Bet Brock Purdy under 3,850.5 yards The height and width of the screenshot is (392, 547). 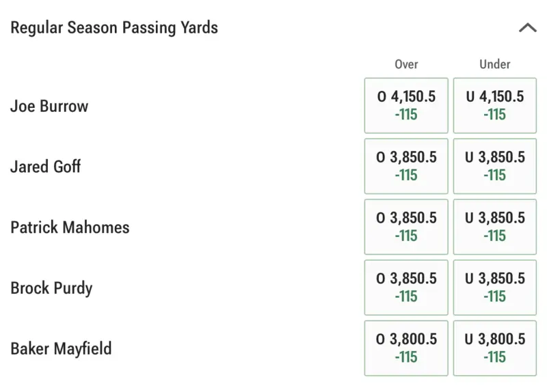pyautogui.click(x=494, y=288)
